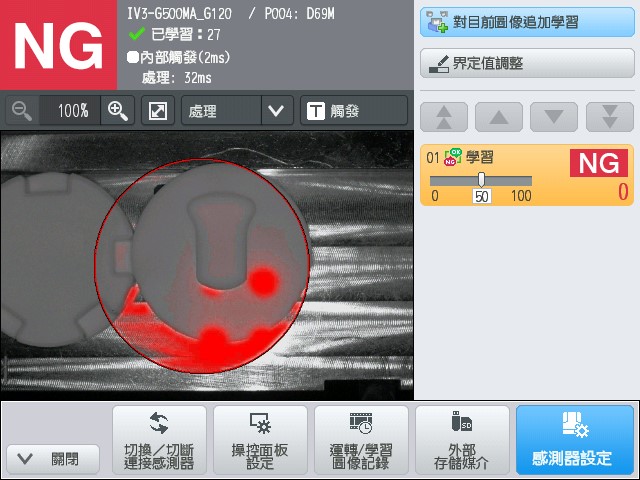640x480 pixels.
Task: Open 運轉/學習圖像記錄 image history
Action: pos(361,440)
